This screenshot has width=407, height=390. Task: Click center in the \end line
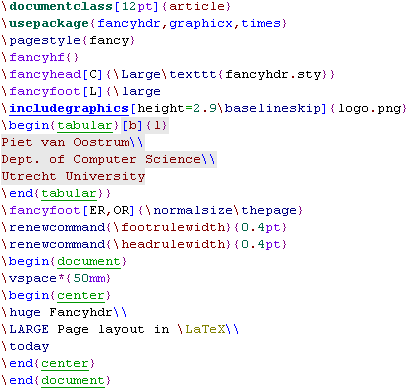click(x=65, y=364)
